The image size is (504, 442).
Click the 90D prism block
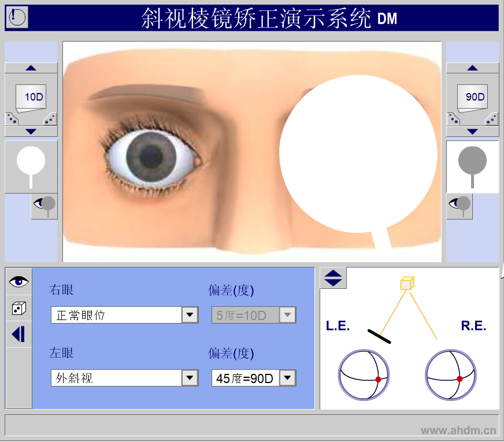473,98
